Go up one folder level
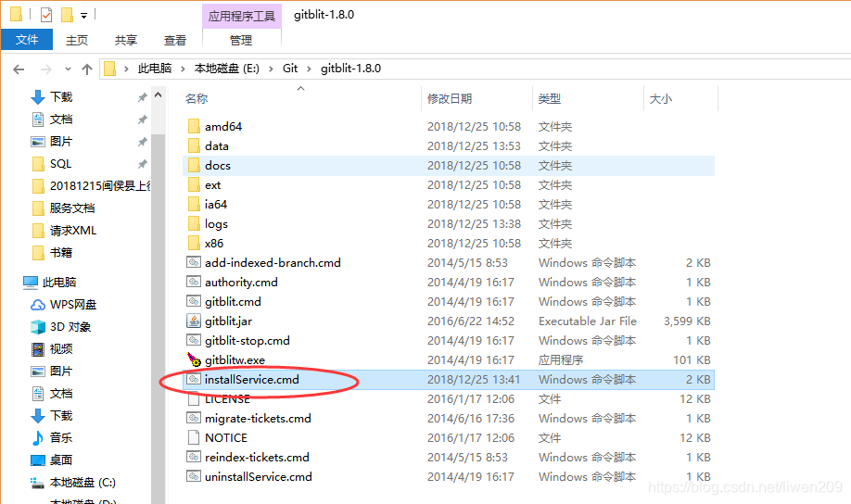The height and width of the screenshot is (504, 851). click(x=87, y=69)
